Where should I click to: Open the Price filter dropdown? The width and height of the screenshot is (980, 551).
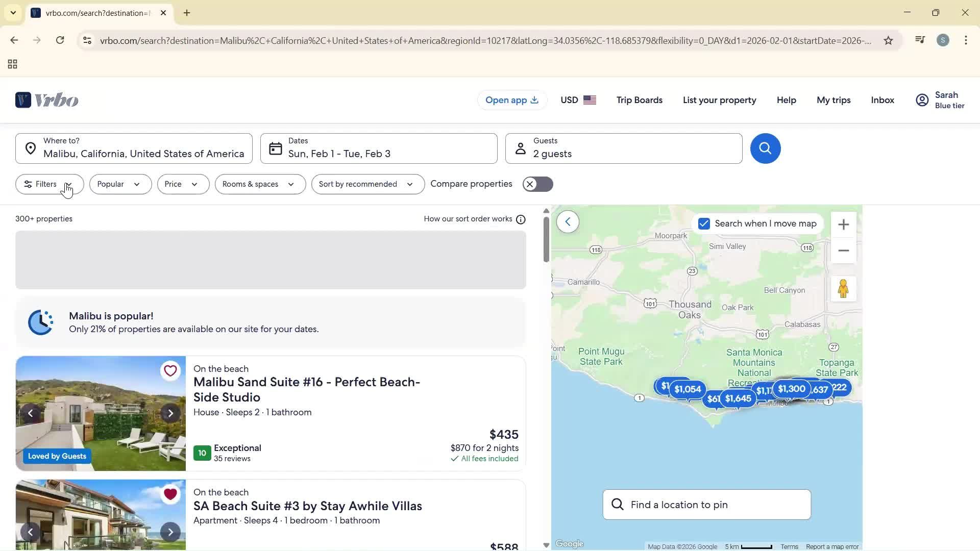(x=183, y=184)
